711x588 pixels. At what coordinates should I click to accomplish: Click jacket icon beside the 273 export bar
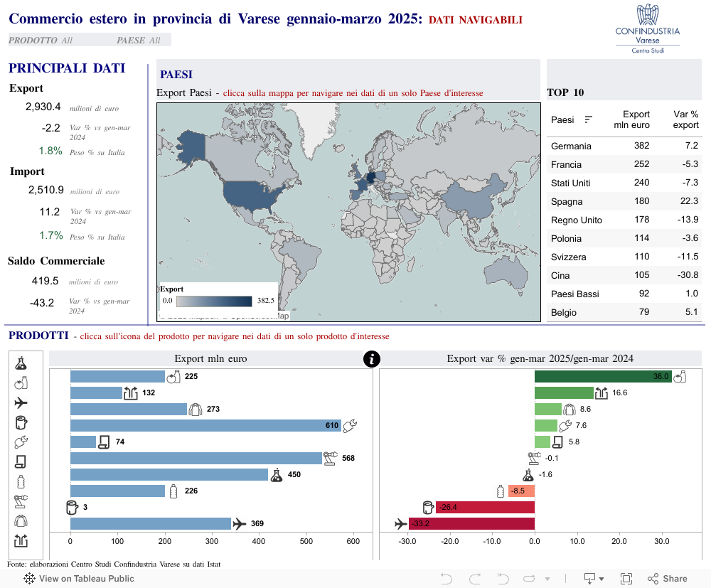coord(196,410)
